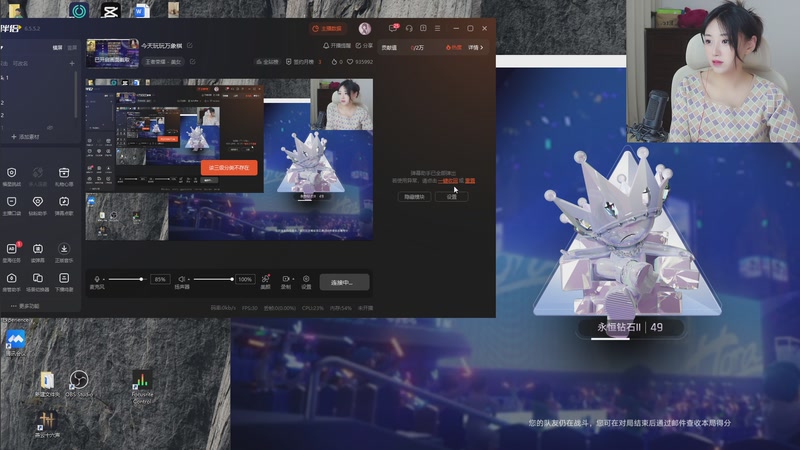The width and height of the screenshot is (800, 450).
Task: Open the messages icon with red badge
Action: tap(393, 28)
